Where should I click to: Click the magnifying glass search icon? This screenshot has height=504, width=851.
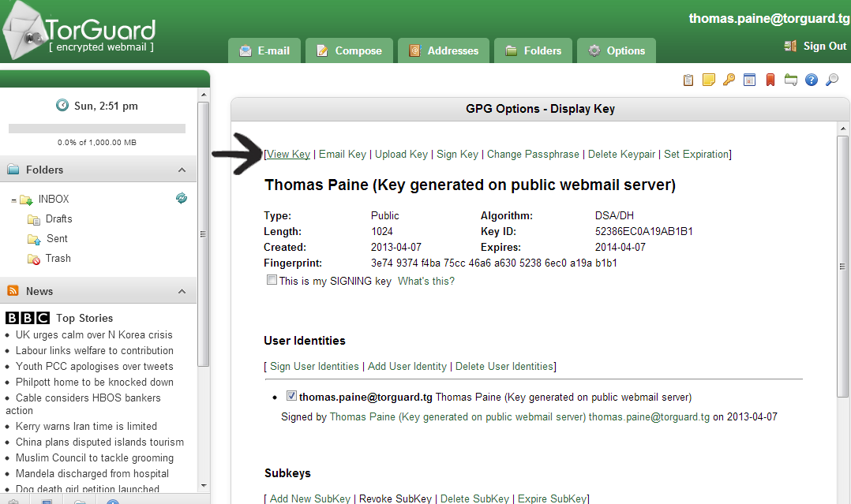click(831, 80)
